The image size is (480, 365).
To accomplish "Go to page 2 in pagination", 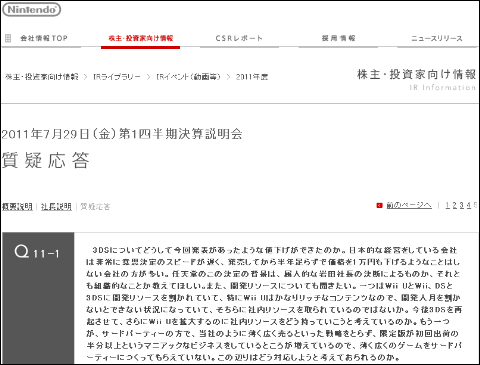I will coord(455,205).
